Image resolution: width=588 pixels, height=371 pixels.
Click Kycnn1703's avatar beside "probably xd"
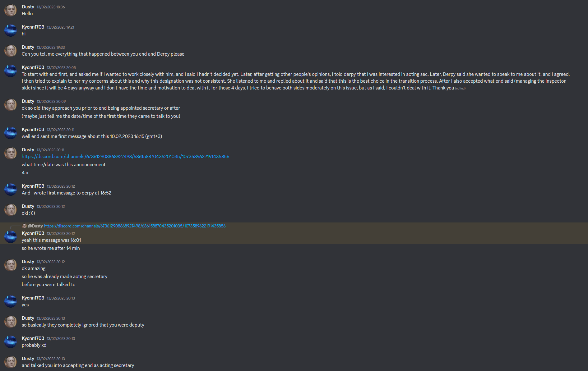click(11, 342)
